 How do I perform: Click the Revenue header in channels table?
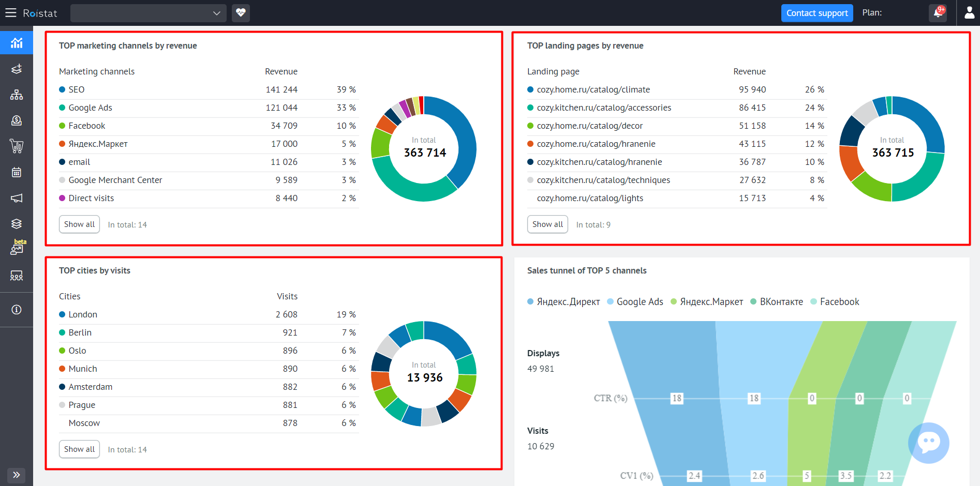(281, 71)
